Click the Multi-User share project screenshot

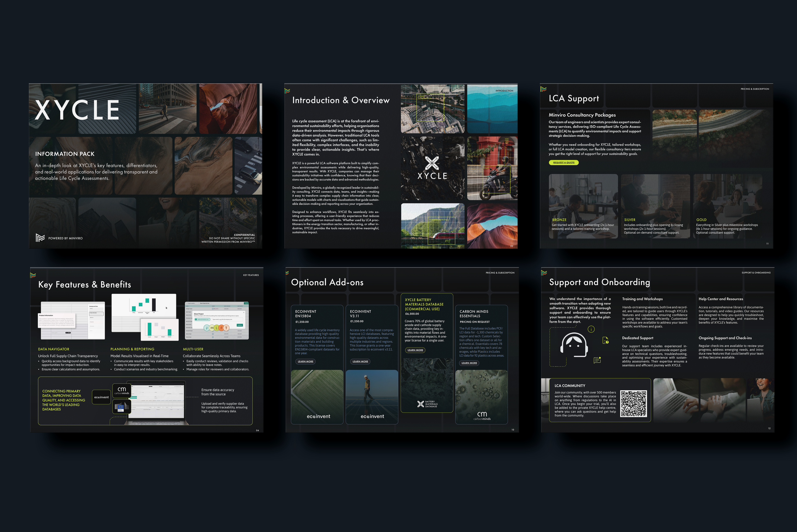[216, 320]
